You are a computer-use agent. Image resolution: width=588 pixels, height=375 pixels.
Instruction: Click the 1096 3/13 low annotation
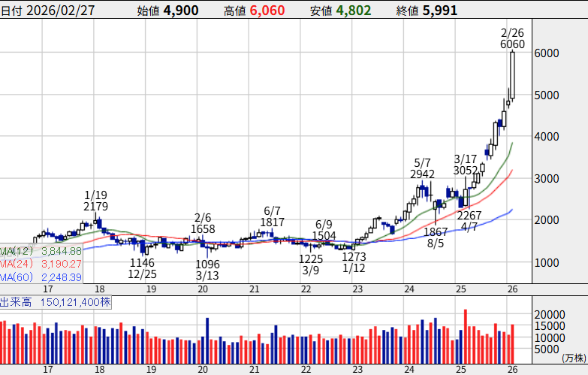point(207,270)
